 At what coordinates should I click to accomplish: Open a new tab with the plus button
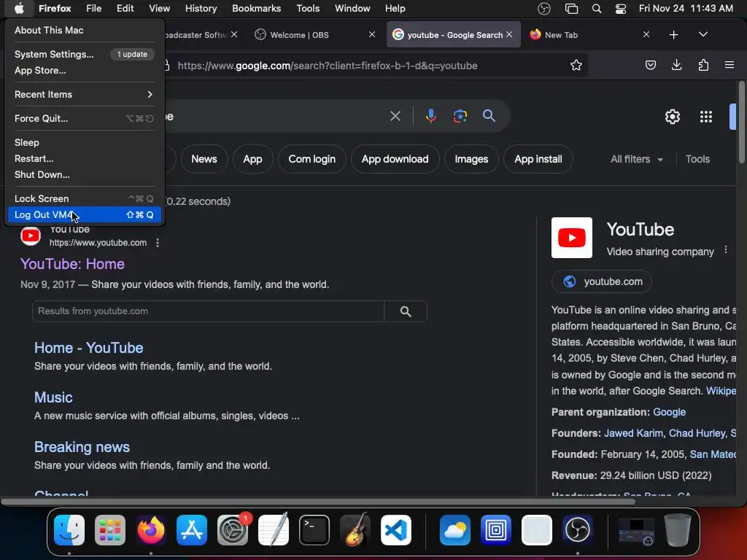click(673, 35)
